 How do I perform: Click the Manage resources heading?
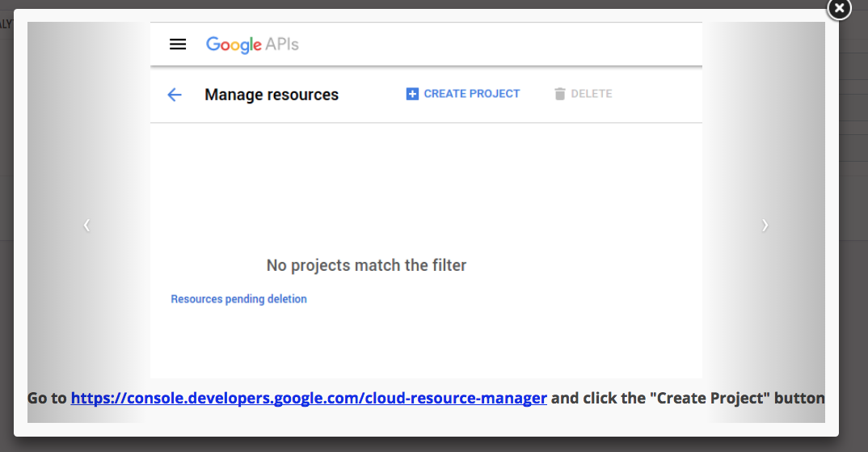[x=272, y=95]
